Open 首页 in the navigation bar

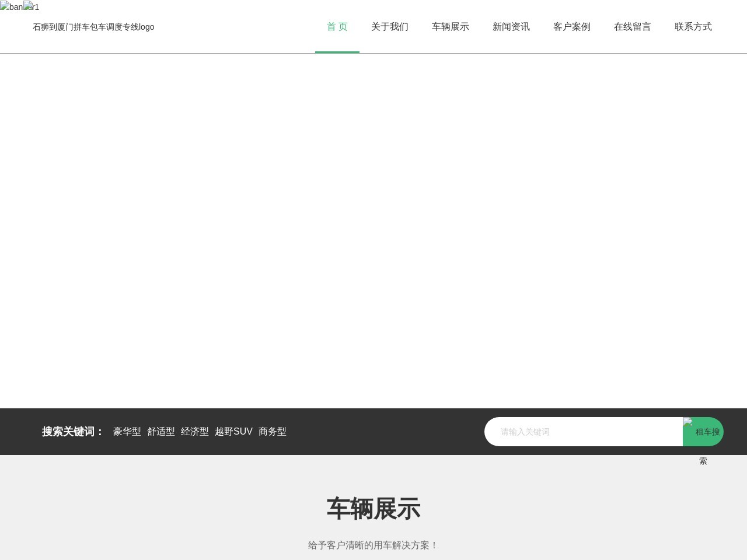tap(337, 26)
